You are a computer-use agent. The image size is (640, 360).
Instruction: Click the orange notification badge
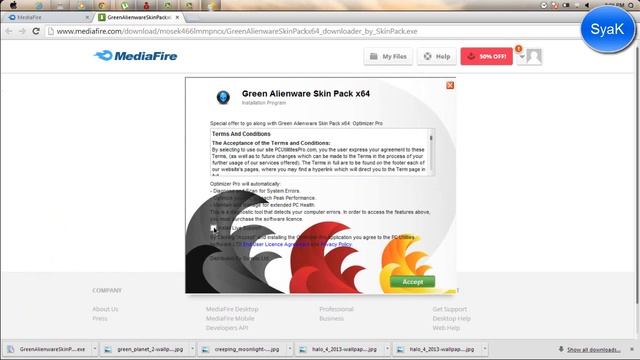coord(518,49)
